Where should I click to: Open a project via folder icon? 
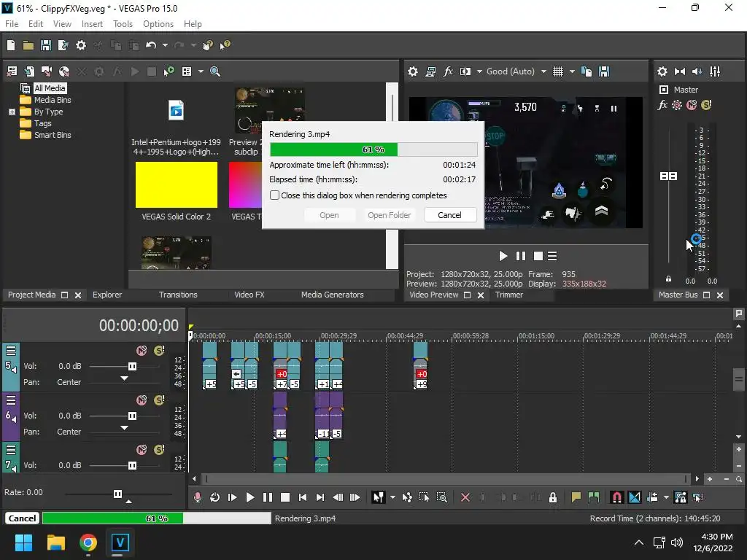click(28, 45)
